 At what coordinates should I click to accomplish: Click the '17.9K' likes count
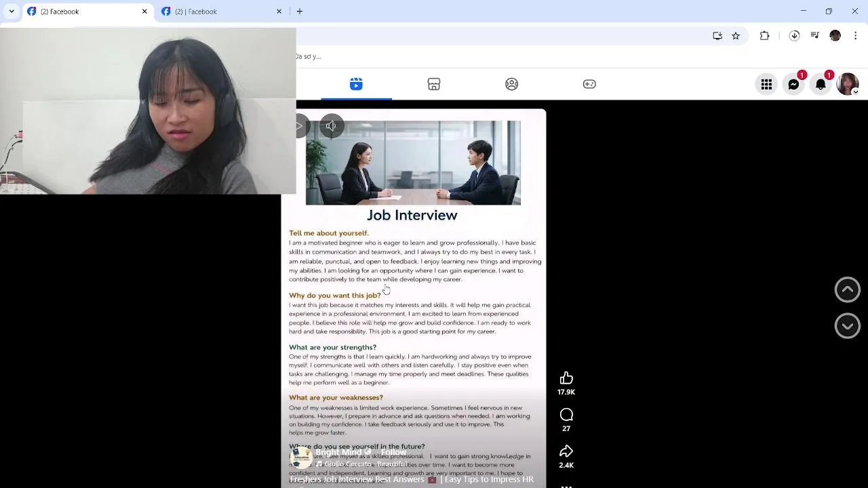coord(566,392)
